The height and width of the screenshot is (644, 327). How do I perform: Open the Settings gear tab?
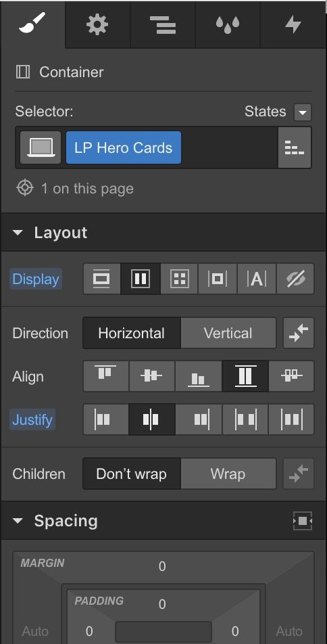(97, 24)
